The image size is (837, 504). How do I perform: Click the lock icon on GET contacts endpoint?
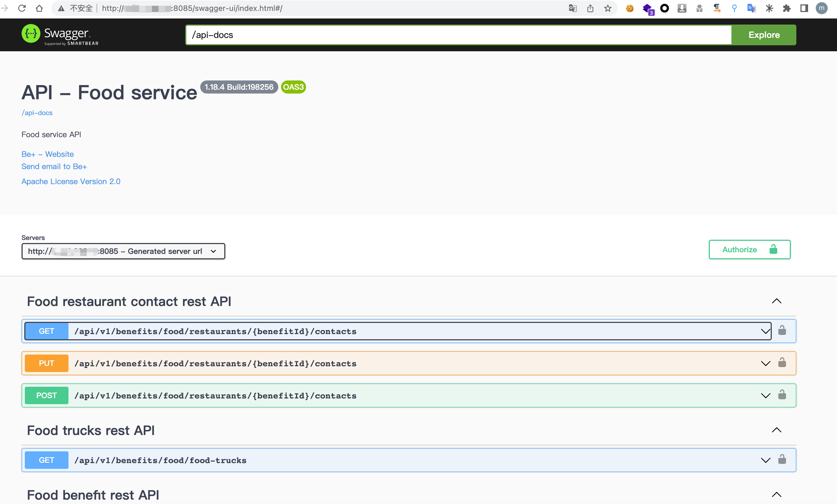782,330
